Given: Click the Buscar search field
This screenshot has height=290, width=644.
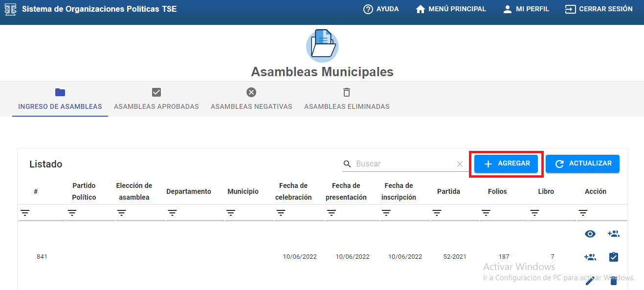Looking at the screenshot, I should [405, 164].
